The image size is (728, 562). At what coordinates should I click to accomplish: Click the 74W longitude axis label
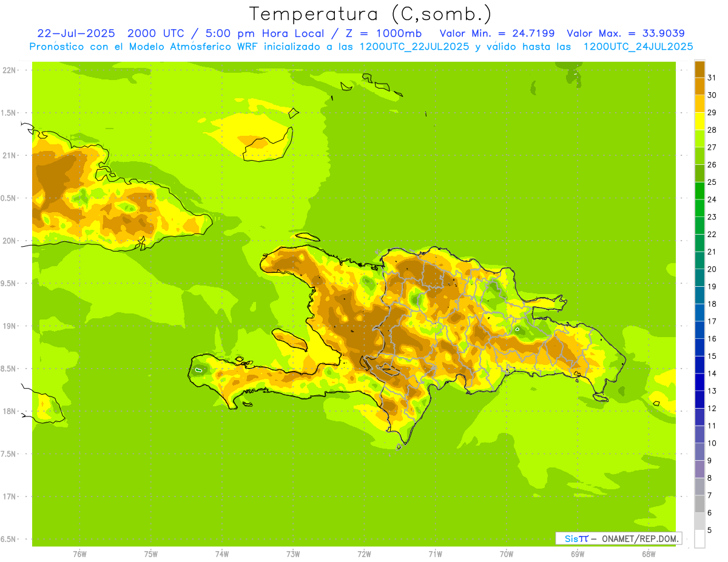pos(222,554)
